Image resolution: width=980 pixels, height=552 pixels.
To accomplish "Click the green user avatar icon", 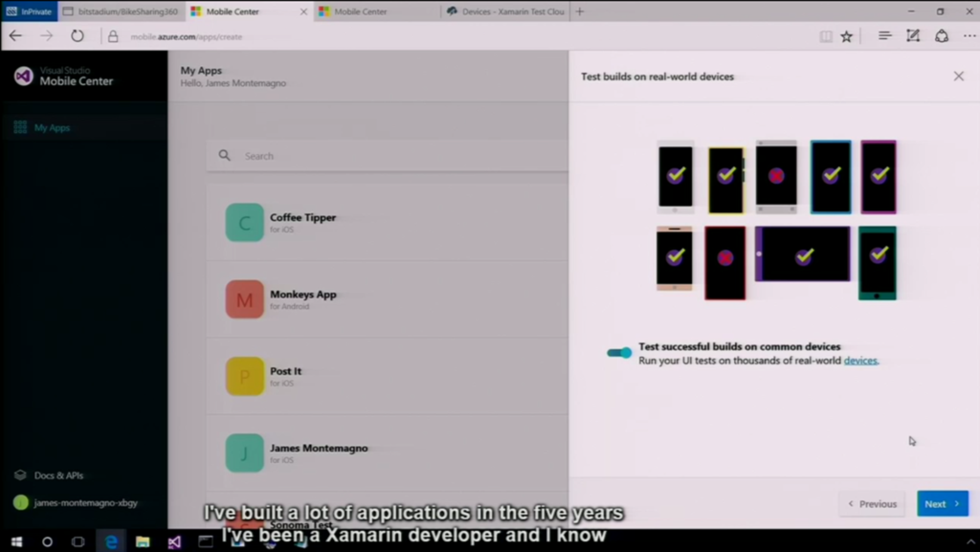I will click(21, 502).
